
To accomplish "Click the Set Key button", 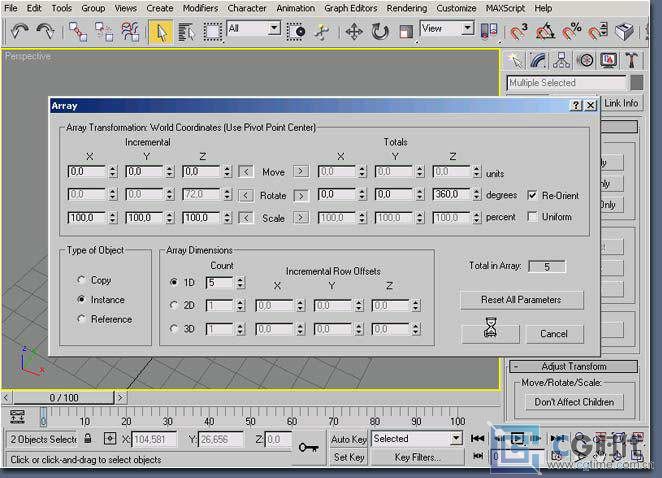I will tap(349, 457).
